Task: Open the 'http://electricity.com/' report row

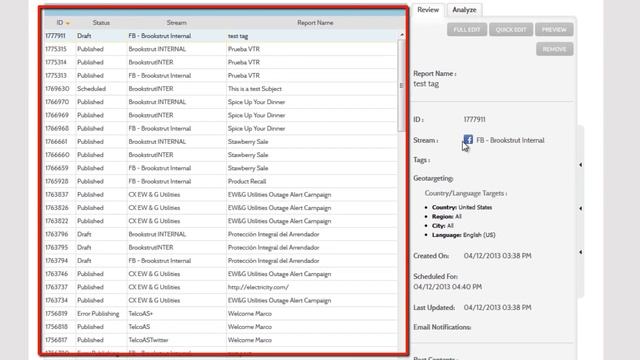Action: [220, 287]
